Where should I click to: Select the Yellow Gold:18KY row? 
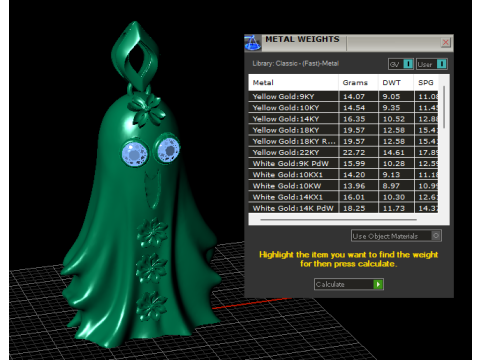(x=343, y=130)
